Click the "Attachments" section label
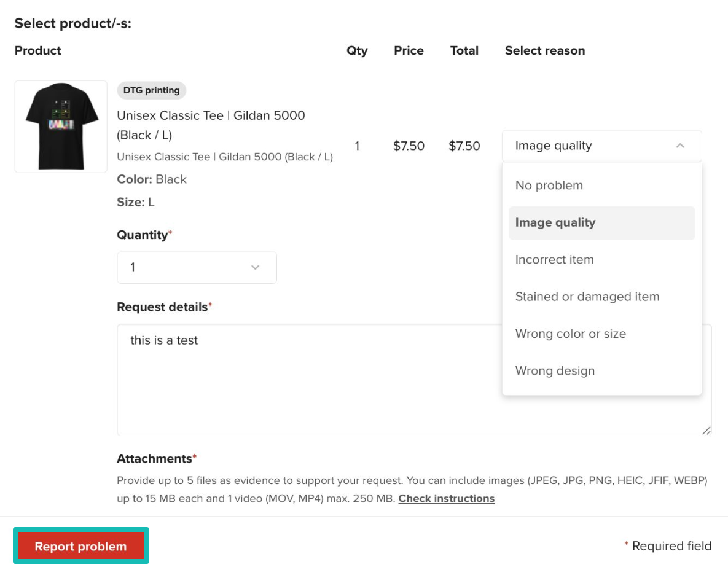This screenshot has width=728, height=567. point(154,459)
